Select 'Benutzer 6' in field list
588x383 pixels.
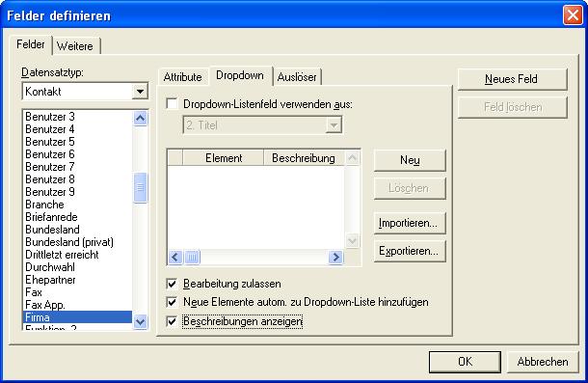click(77, 154)
